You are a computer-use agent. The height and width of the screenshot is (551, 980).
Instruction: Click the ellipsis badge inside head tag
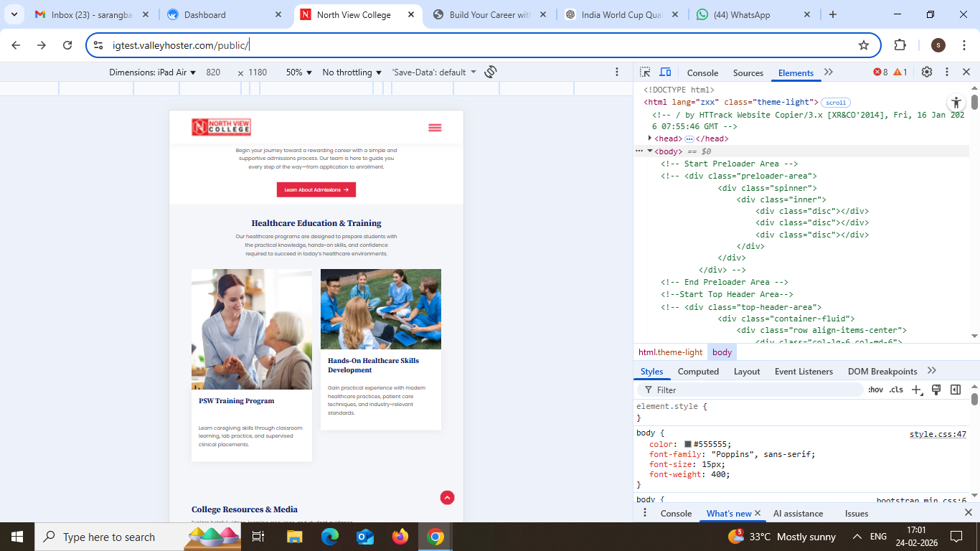click(x=689, y=139)
